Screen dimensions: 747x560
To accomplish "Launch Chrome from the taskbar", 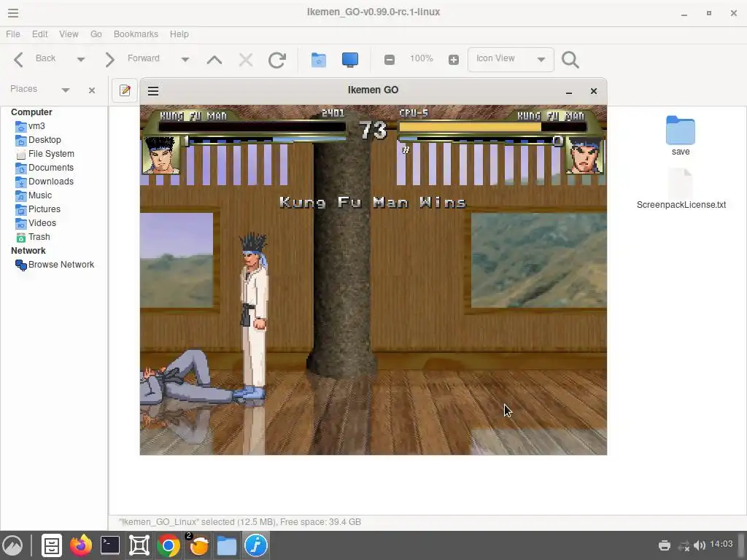I will [169, 545].
